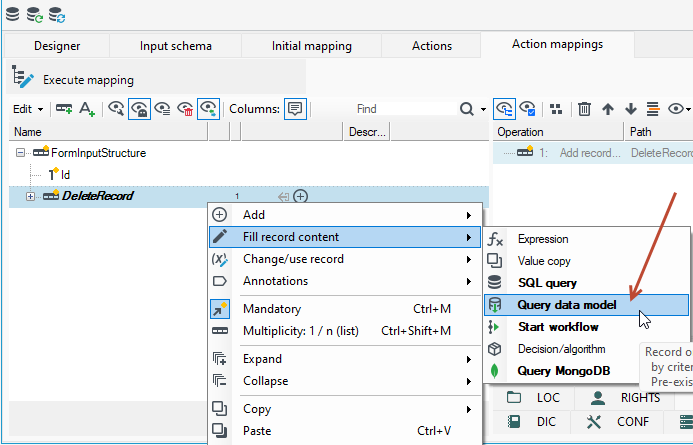Viewport: 693px width, 445px height.
Task: Collapse the FormInputStructure tree node
Action: (20, 152)
